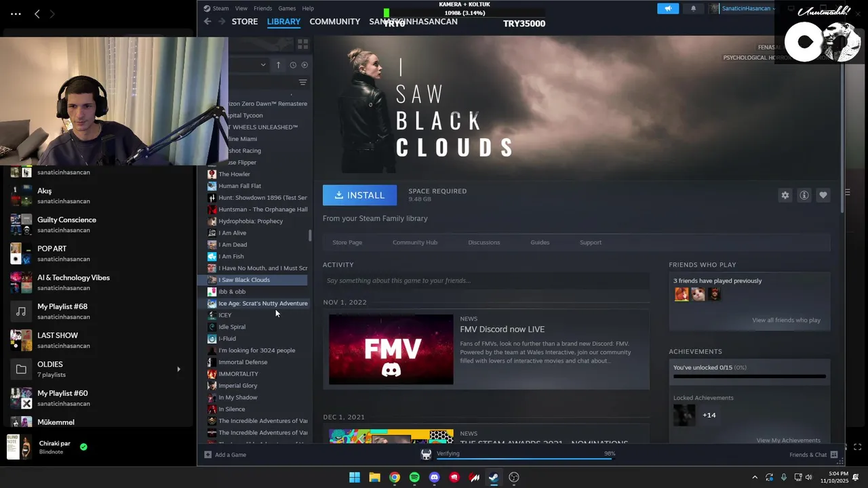Open Spotify from taskbar
This screenshot has height=488, width=868.
pyautogui.click(x=414, y=477)
